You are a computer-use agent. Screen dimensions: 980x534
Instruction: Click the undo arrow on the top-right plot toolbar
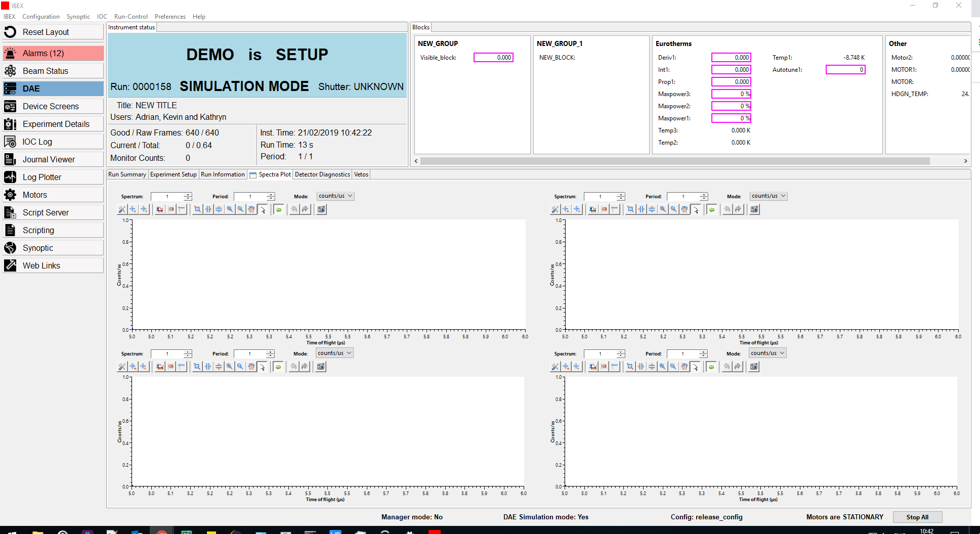[727, 209]
